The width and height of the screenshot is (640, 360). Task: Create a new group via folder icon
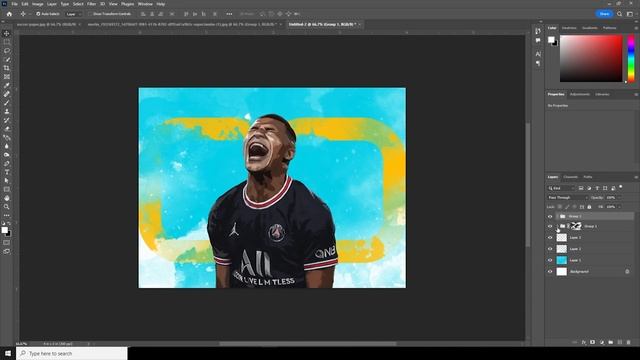pos(611,342)
